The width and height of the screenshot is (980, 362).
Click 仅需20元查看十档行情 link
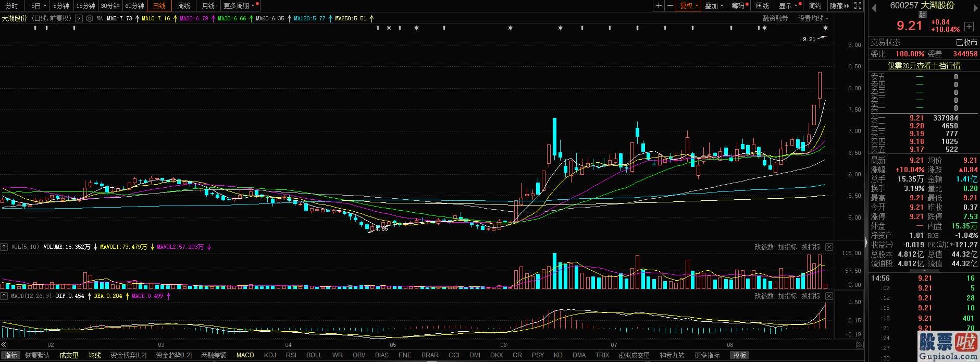coord(924,66)
